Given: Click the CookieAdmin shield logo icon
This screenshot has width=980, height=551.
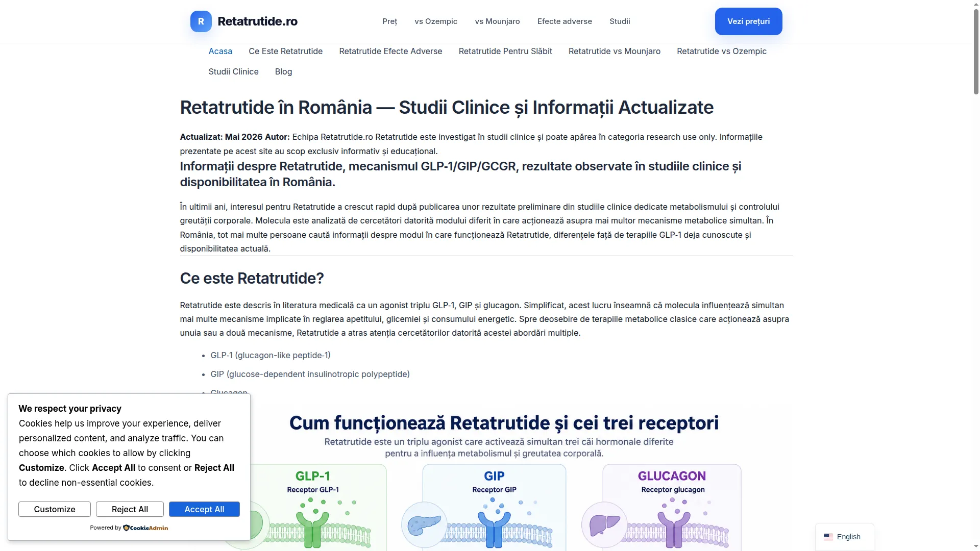Looking at the screenshot, I should [126, 528].
